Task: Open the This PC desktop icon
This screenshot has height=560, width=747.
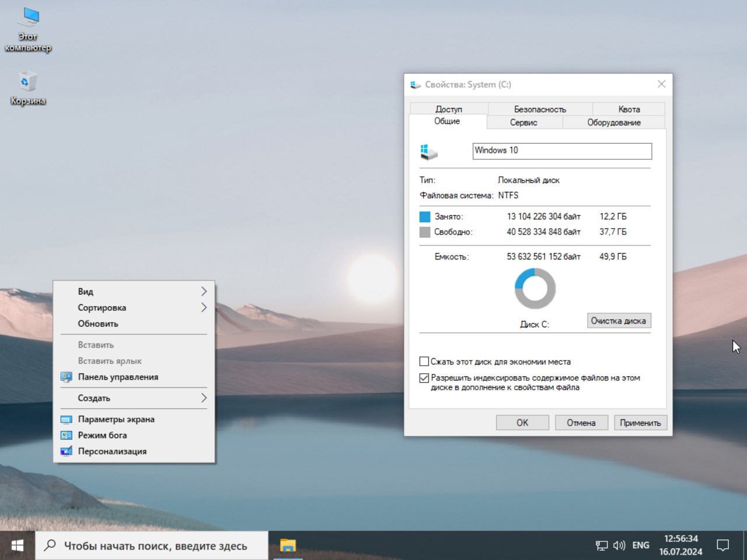Action: pos(28,30)
